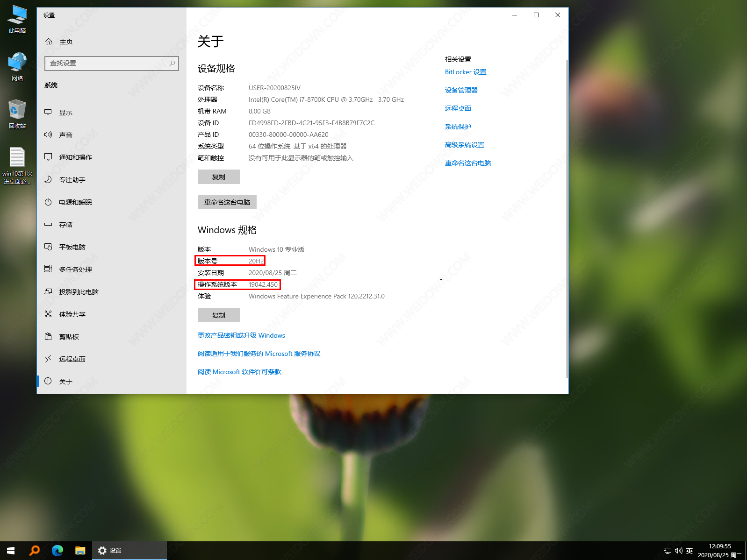Click the 投影到此电脑 projection icon
The height and width of the screenshot is (560, 747).
pos(48,291)
